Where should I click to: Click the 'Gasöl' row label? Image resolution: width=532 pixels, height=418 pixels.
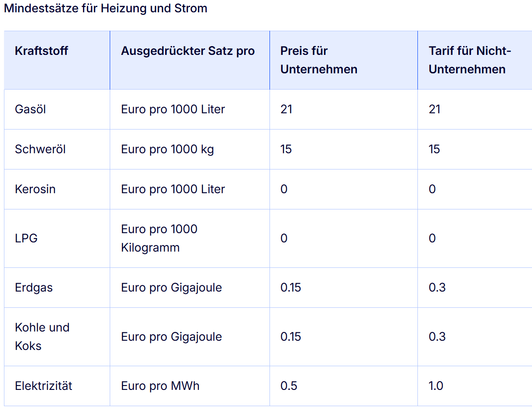tap(30, 109)
